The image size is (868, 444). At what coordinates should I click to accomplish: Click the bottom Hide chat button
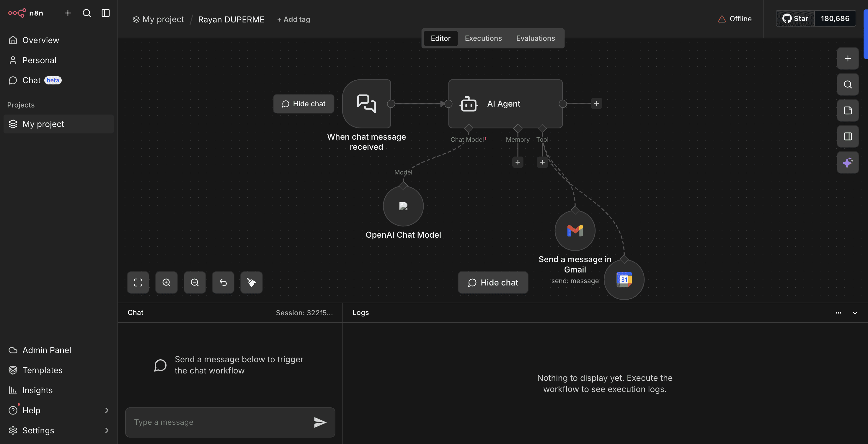(493, 283)
